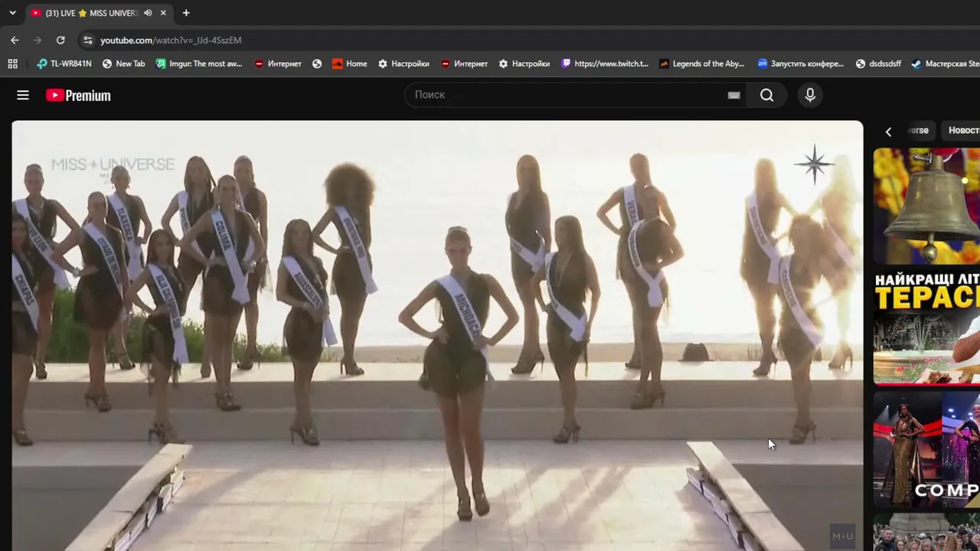Screen dimensions: 980x551
Task: Click the browser forward arrow
Action: coord(38,40)
